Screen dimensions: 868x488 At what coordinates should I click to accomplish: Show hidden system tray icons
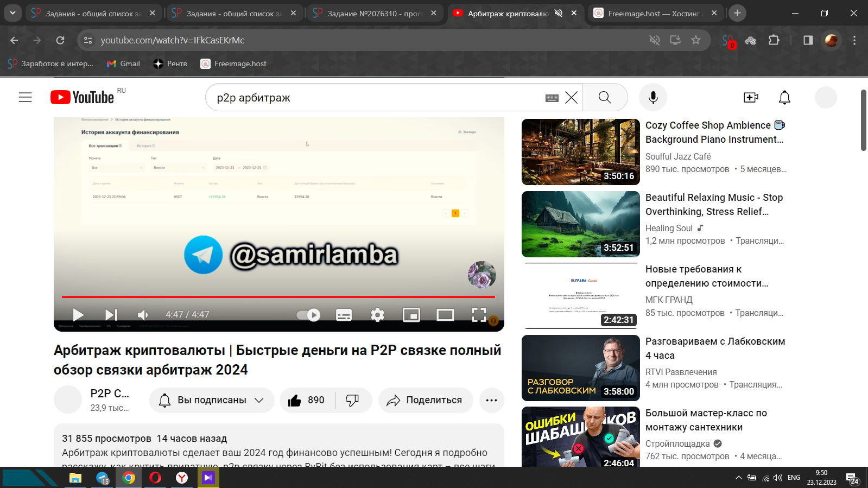[738, 478]
